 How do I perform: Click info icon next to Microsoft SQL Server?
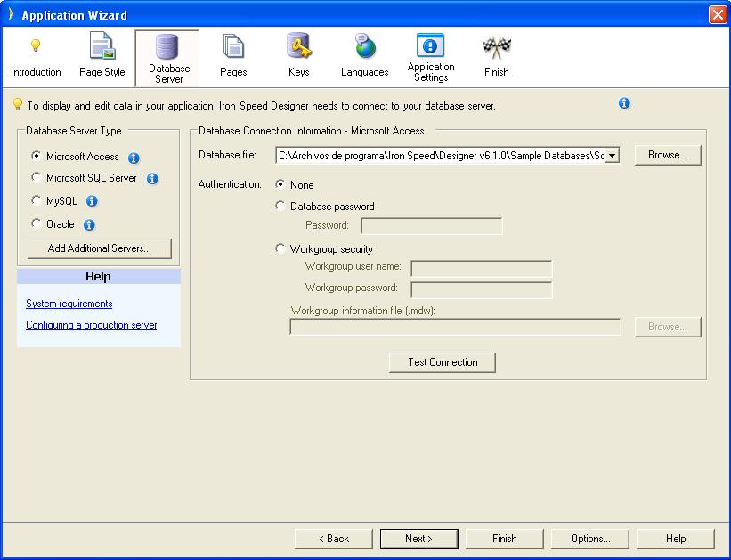point(152,179)
